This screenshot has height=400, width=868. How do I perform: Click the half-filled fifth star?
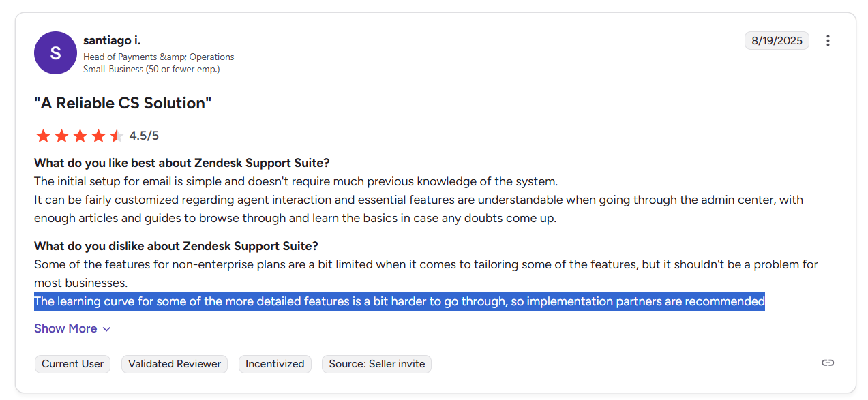(x=117, y=136)
